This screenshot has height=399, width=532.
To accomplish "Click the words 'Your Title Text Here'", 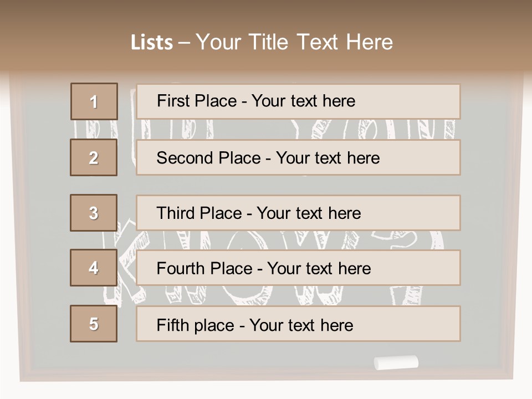I will [x=294, y=42].
